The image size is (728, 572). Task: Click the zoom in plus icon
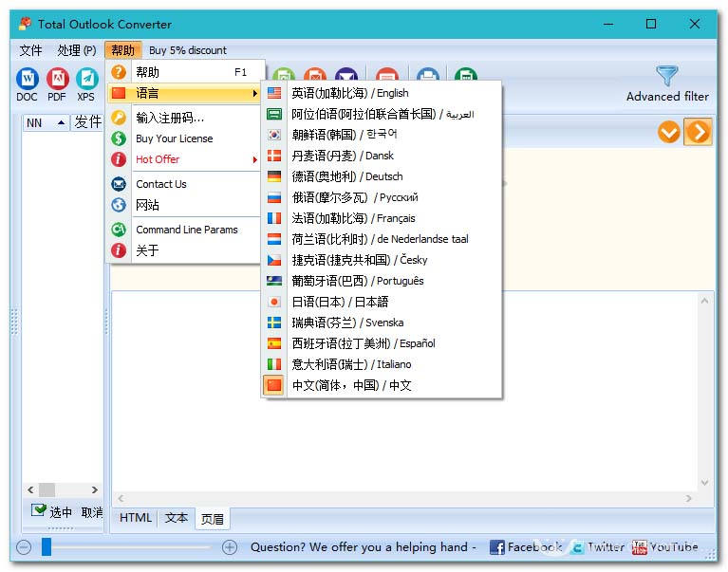230,547
